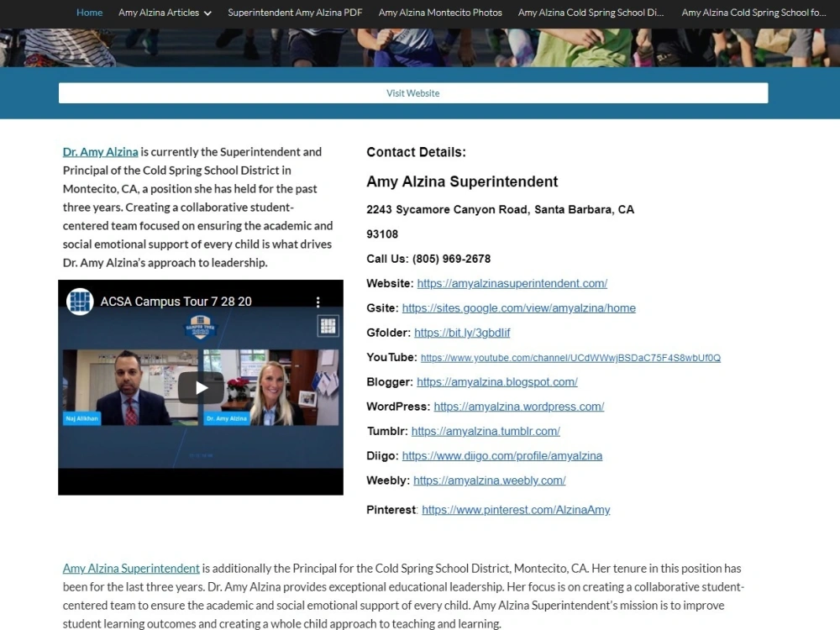Open the Tumblr amyalzina link

(x=486, y=431)
